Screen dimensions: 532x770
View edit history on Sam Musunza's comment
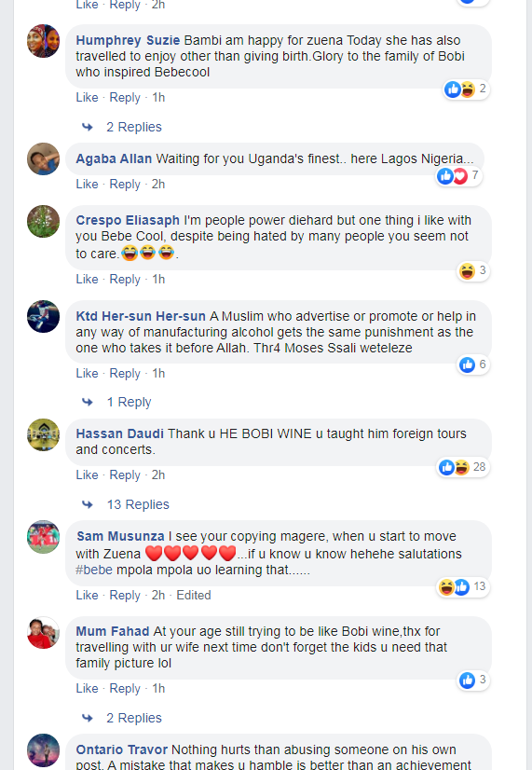click(x=194, y=595)
